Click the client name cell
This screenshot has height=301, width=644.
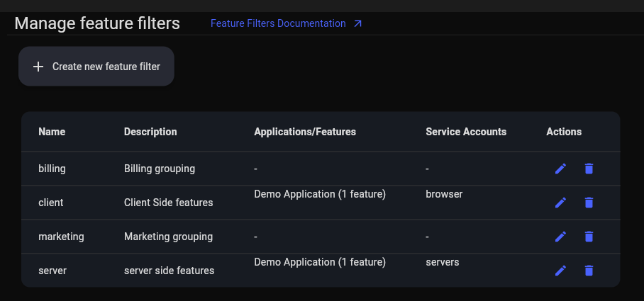[x=51, y=203]
